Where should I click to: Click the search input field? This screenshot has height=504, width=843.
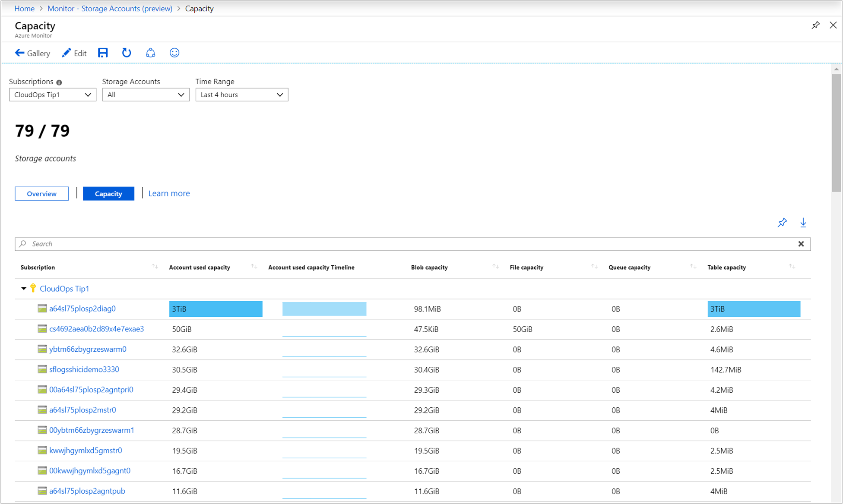(x=412, y=243)
